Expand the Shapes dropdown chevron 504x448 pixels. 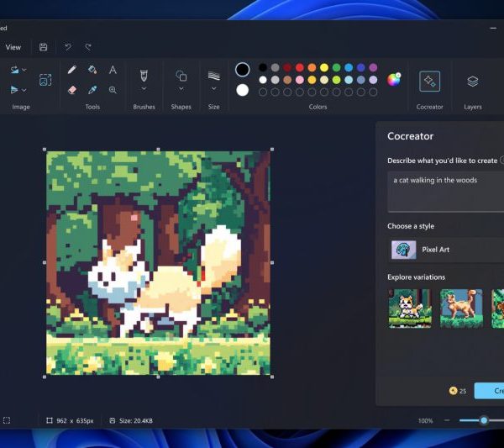181,88
